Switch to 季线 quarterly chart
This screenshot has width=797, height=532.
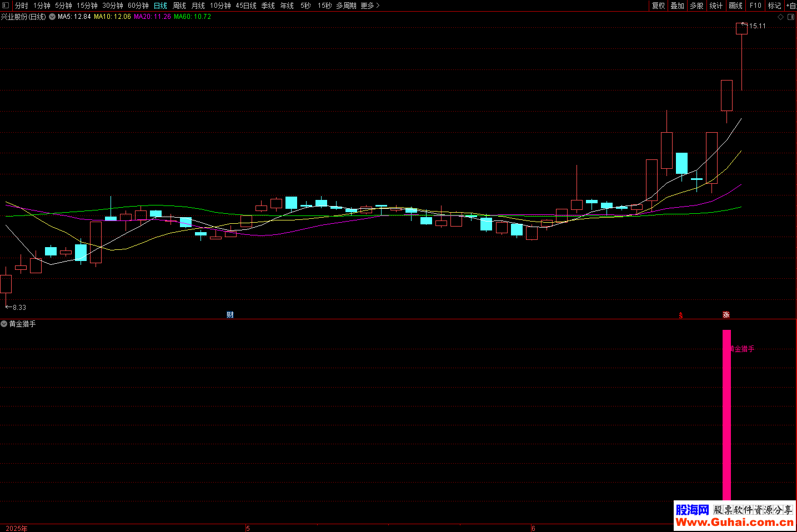268,6
